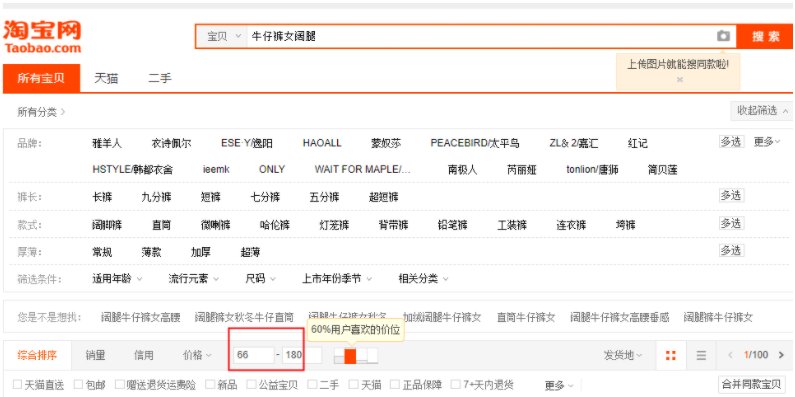Toggle the 天猫直送 checkbox
The height and width of the screenshot is (397, 795).
17,385
